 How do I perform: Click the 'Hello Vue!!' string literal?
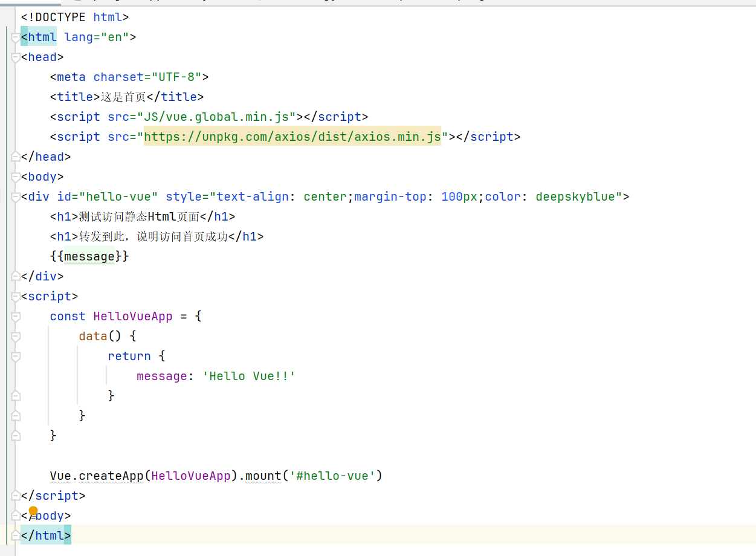[x=249, y=376]
